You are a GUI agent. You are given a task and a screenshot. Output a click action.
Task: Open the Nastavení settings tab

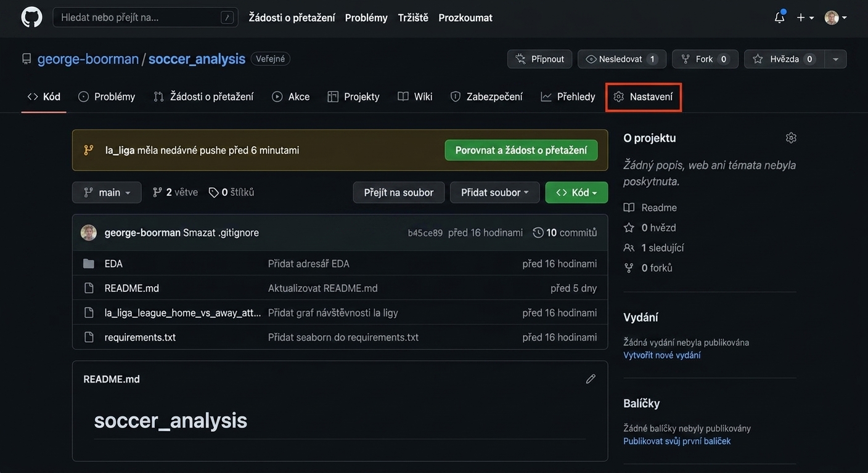644,97
